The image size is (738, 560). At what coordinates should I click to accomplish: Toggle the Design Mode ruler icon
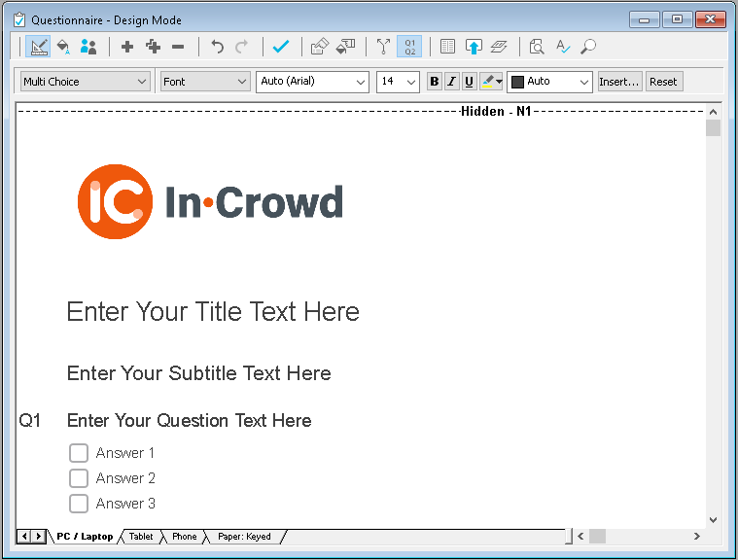[38, 46]
